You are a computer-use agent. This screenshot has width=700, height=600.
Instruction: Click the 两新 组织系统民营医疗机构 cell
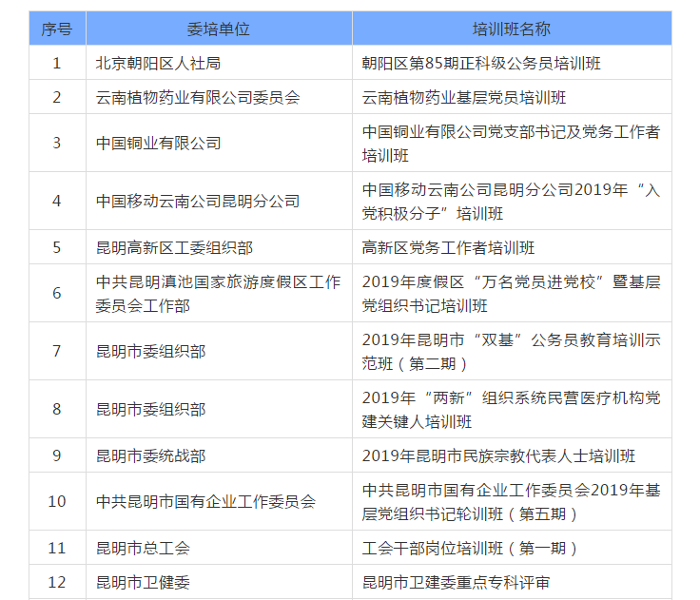[512, 409]
